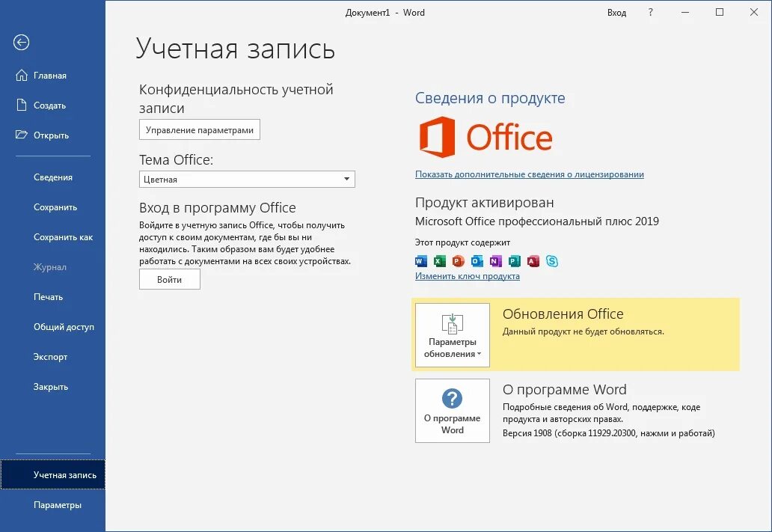Click the open folder icon beside Открыть

21,135
